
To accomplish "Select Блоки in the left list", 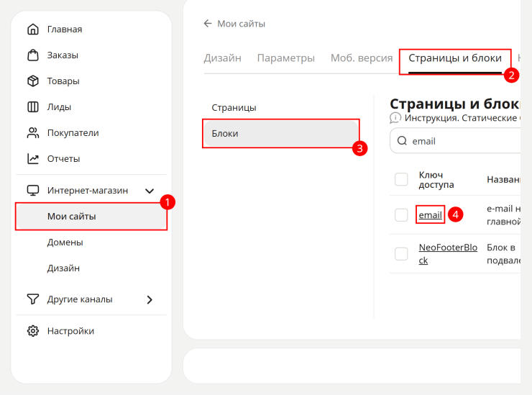I will click(x=281, y=134).
